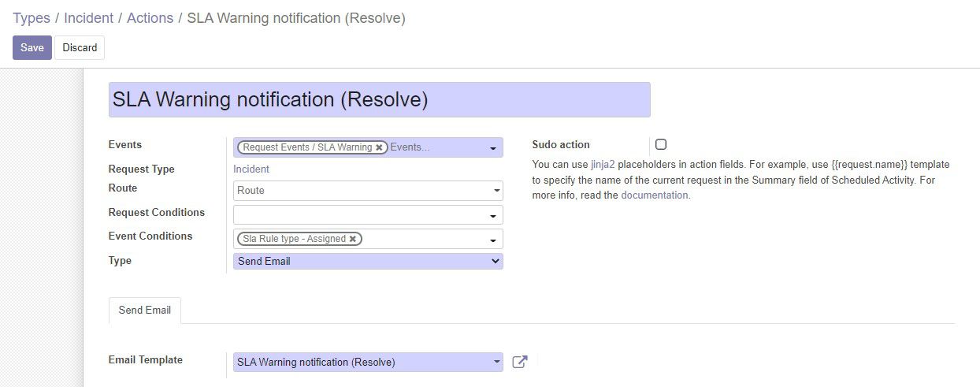
Task: Remove the Sla Rule type - Assigned tag
Action: pyautogui.click(x=353, y=239)
